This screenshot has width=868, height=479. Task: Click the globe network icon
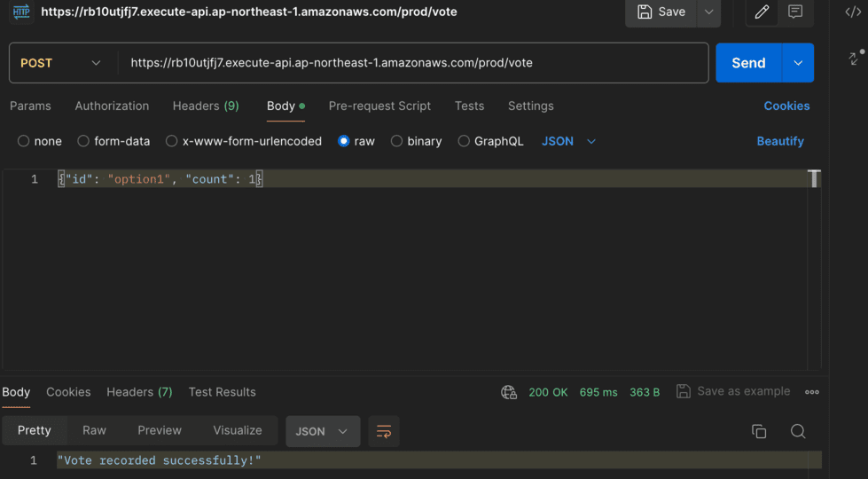[x=509, y=392]
